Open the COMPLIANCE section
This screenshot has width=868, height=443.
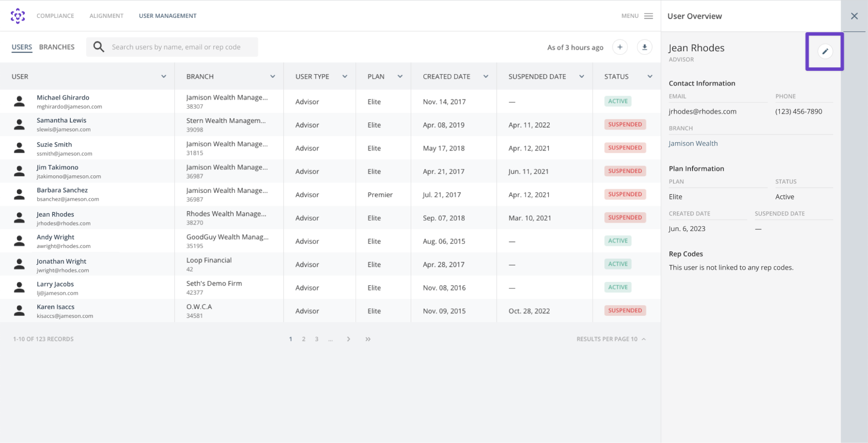click(55, 16)
